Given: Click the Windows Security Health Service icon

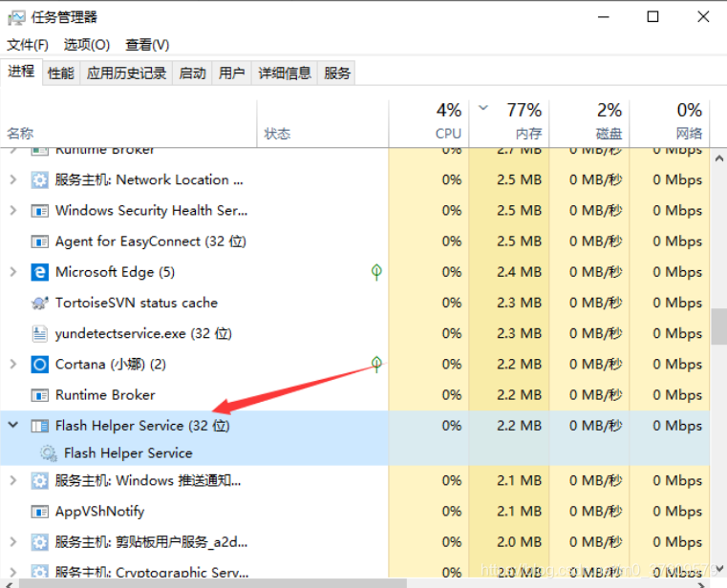Looking at the screenshot, I should point(40,211).
